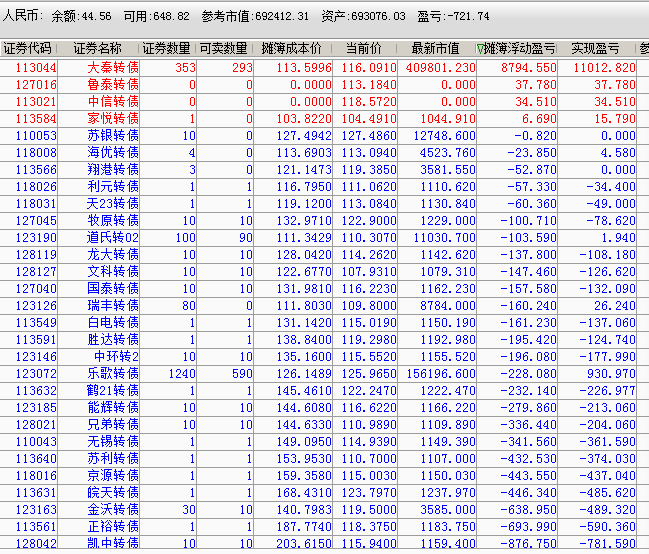Select the 乐歌转债 row
This screenshot has width=649, height=554.
[x=324, y=373]
